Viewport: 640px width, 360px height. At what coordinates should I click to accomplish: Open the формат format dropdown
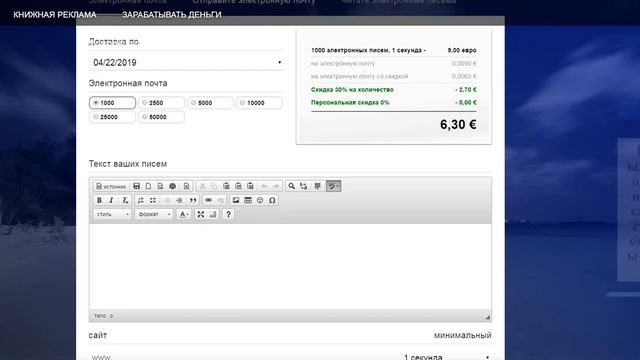tap(154, 214)
